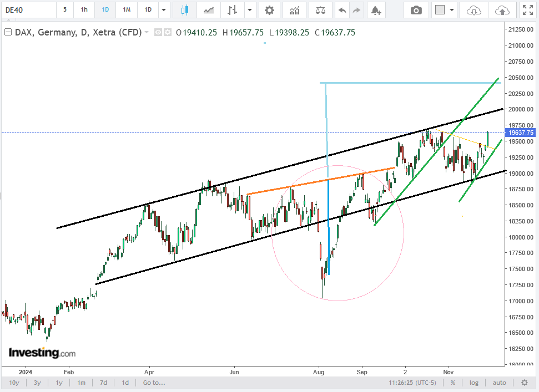The height and width of the screenshot is (392, 539).
Task: Set the range to 1m
Action: coord(81,383)
